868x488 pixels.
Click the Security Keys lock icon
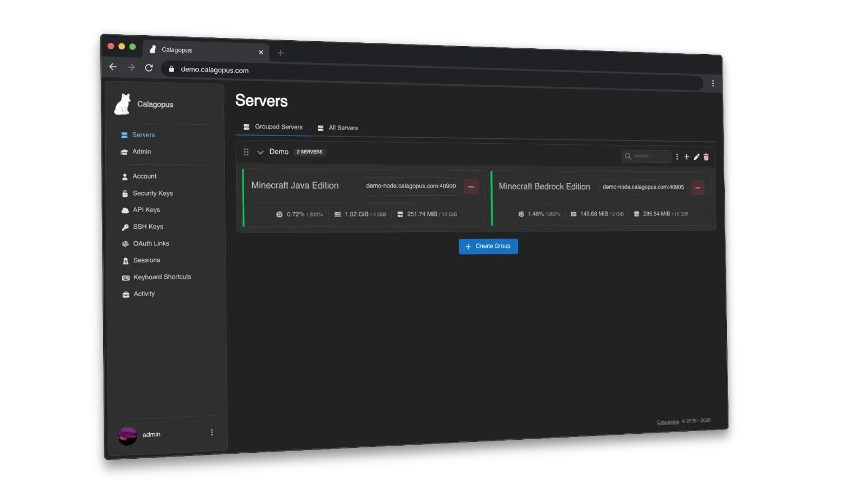tap(125, 194)
